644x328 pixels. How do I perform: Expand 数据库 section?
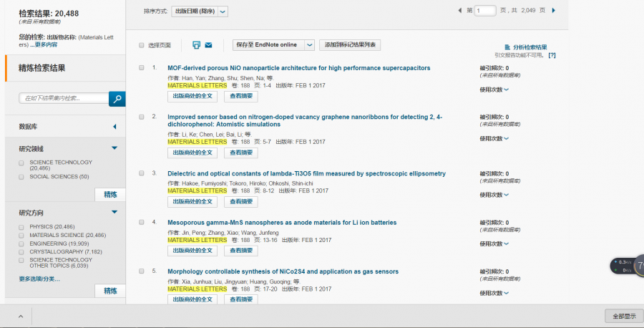click(x=114, y=127)
